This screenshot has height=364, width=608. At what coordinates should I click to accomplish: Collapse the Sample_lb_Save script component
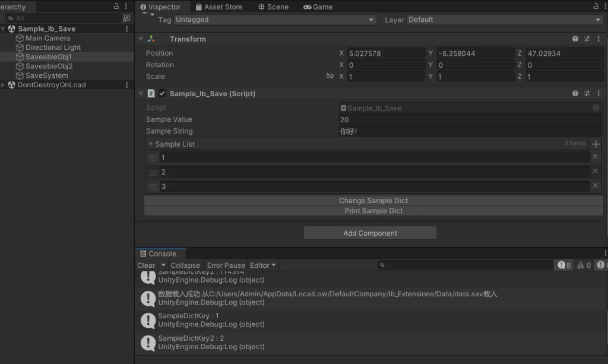[x=141, y=93]
